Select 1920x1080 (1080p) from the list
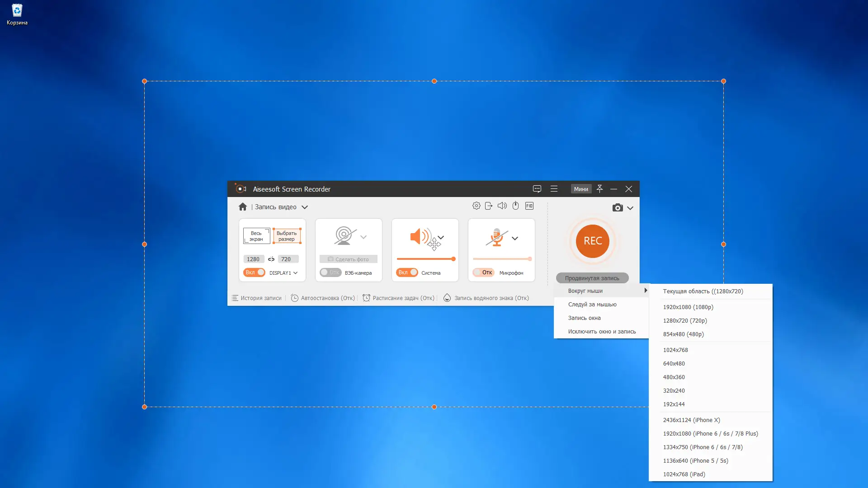 click(x=688, y=307)
